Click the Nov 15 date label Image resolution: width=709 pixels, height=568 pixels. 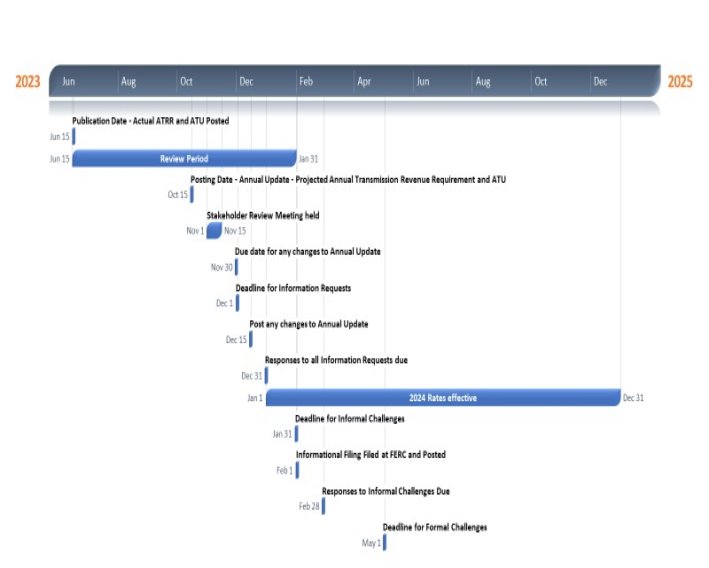tap(235, 231)
